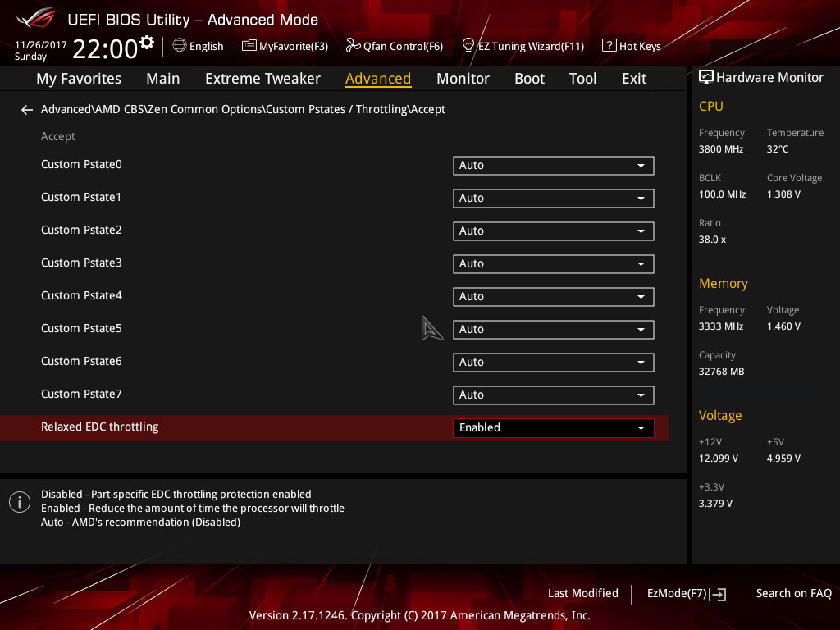Click EZ Tuning Wizard(F11) label
The width and height of the screenshot is (840, 630).
tap(531, 47)
